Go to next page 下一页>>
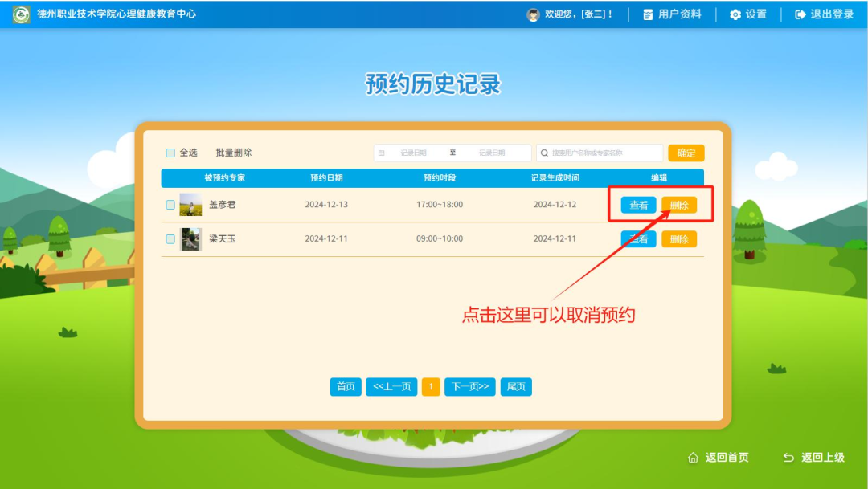Image resolution: width=868 pixels, height=489 pixels. click(470, 387)
